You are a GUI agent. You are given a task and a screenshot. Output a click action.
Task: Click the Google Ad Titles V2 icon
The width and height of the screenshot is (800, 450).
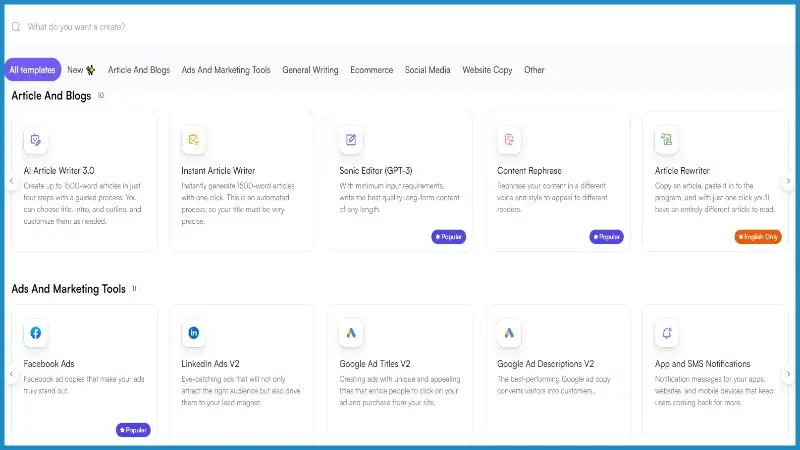tap(351, 333)
